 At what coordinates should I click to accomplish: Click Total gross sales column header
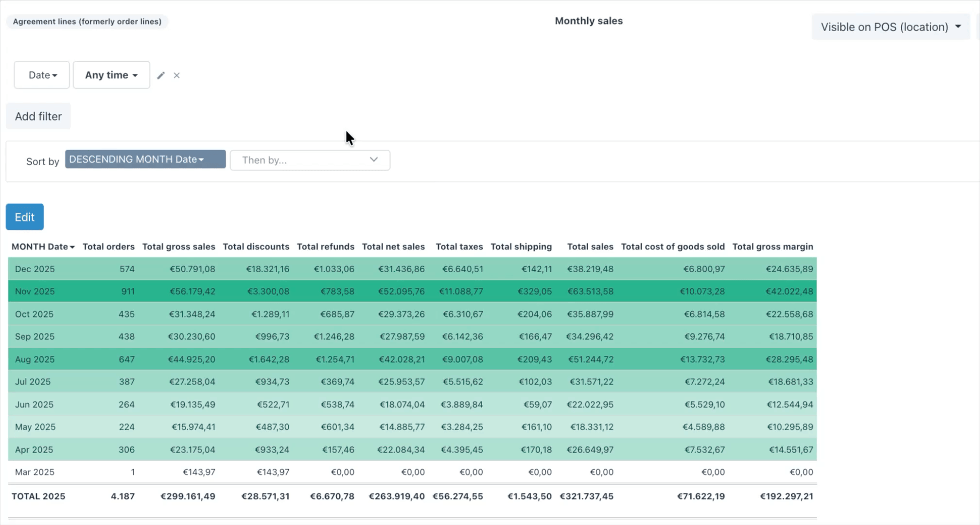coord(178,246)
